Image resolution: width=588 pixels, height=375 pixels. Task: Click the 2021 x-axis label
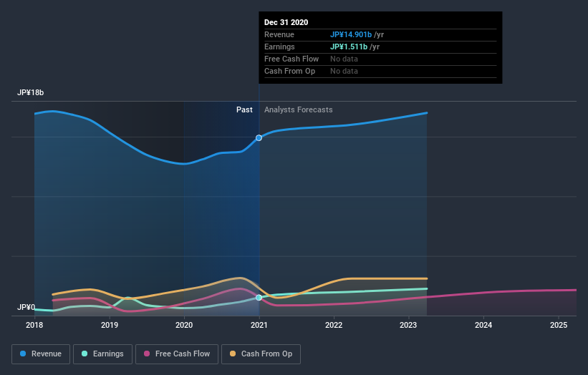click(259, 325)
